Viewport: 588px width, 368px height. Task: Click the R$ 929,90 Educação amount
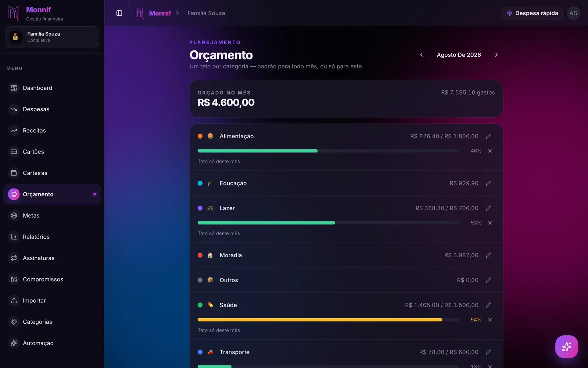[x=464, y=183]
